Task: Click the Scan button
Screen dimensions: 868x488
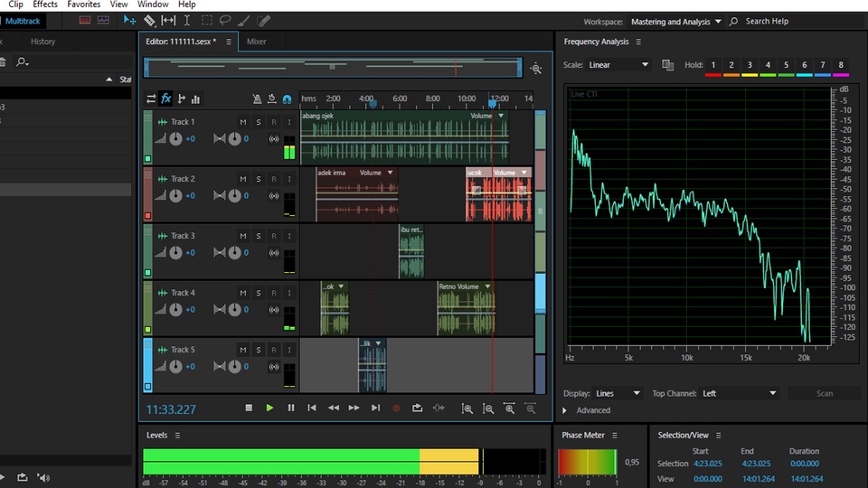Action: [x=825, y=393]
